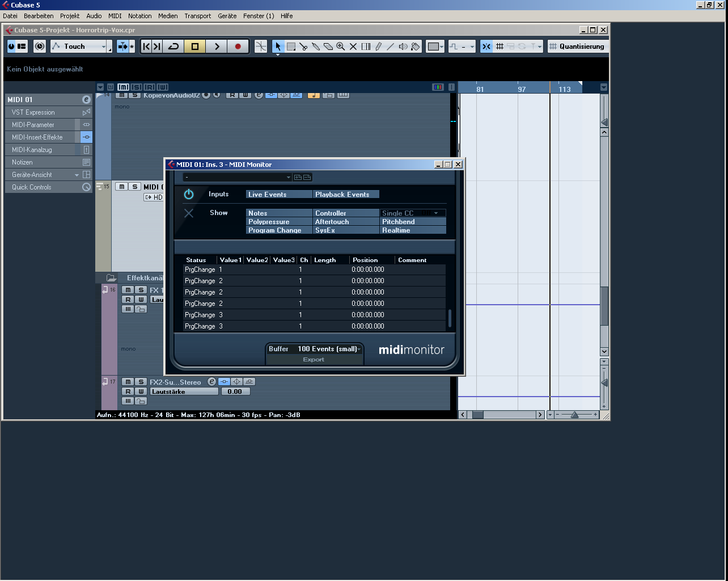Expand the Quick Controls inspector section
The image size is (728, 581).
(49, 187)
